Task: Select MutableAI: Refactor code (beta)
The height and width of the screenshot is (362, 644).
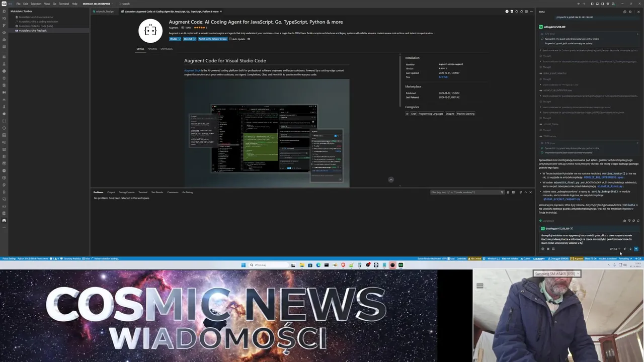Action: click(x=36, y=26)
